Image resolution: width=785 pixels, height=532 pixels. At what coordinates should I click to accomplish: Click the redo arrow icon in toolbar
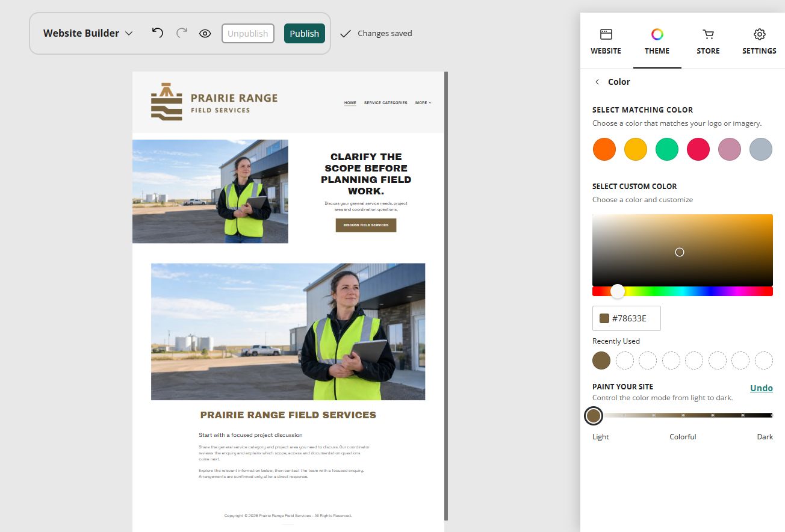[181, 33]
